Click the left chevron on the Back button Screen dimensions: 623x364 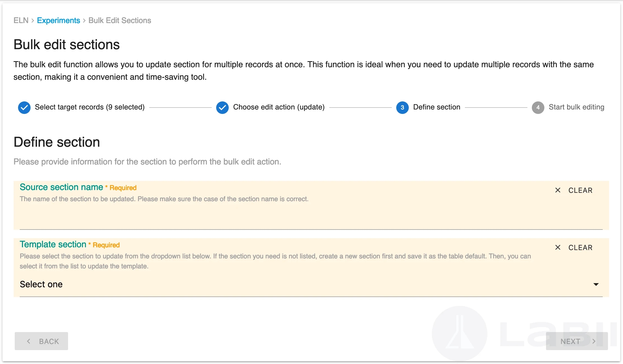coord(29,341)
